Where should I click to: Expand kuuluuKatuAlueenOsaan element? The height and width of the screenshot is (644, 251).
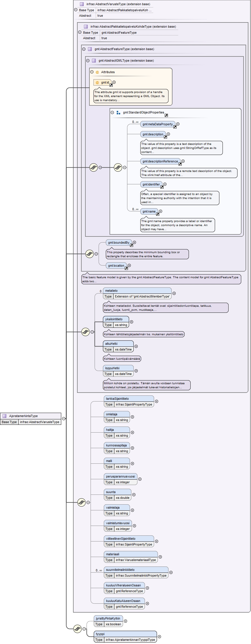click(x=147, y=604)
